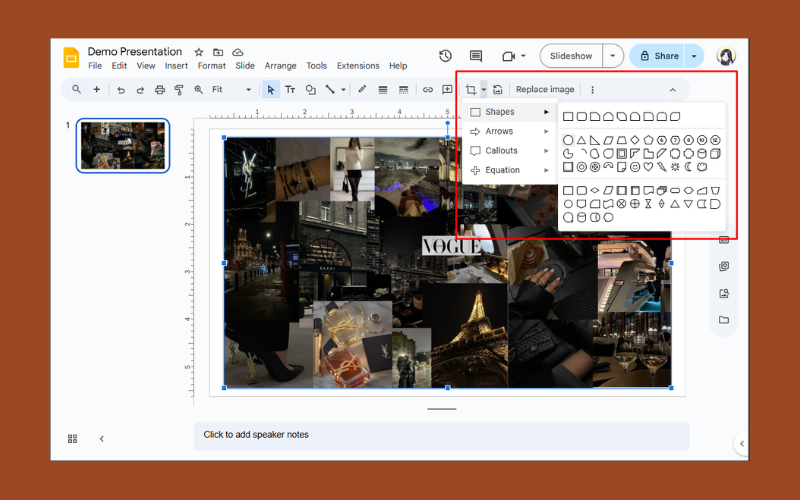
Task: Open the line type dropdown arrow
Action: click(343, 90)
